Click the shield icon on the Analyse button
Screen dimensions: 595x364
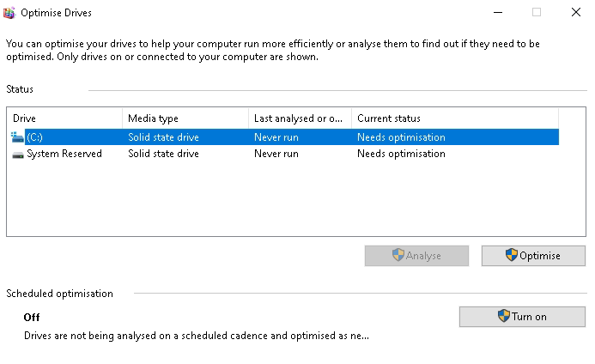(398, 256)
